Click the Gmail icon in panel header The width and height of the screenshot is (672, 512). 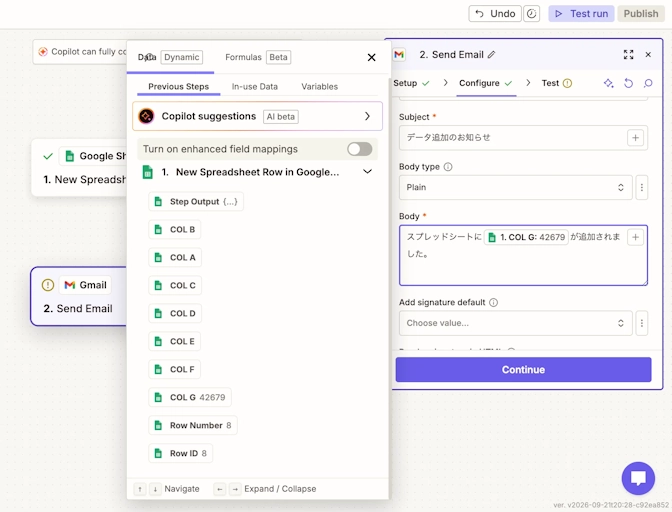[399, 54]
